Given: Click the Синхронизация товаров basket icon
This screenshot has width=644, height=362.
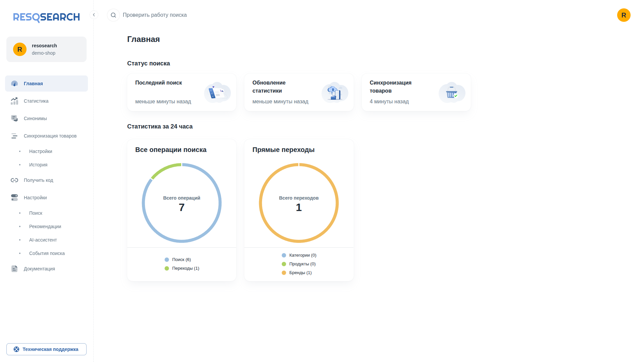Looking at the screenshot, I should 452,92.
